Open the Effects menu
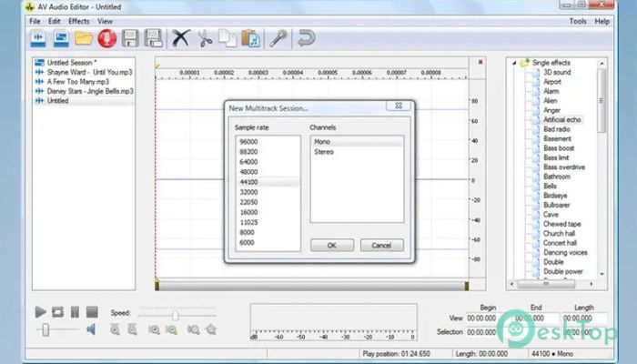This screenshot has height=364, width=637. (79, 21)
